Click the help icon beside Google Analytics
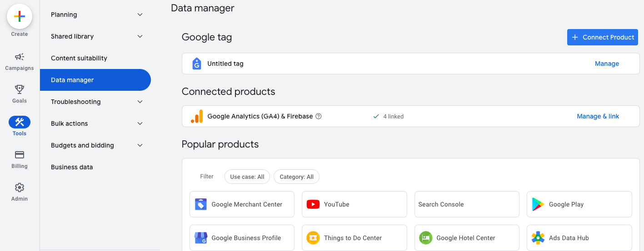Image resolution: width=644 pixels, height=251 pixels. click(x=319, y=116)
